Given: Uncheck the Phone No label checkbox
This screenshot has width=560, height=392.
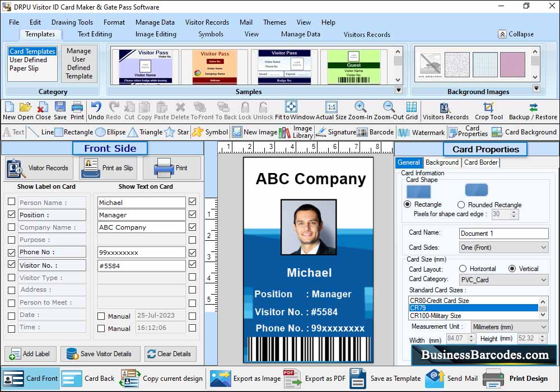Looking at the screenshot, I should click(x=11, y=253).
